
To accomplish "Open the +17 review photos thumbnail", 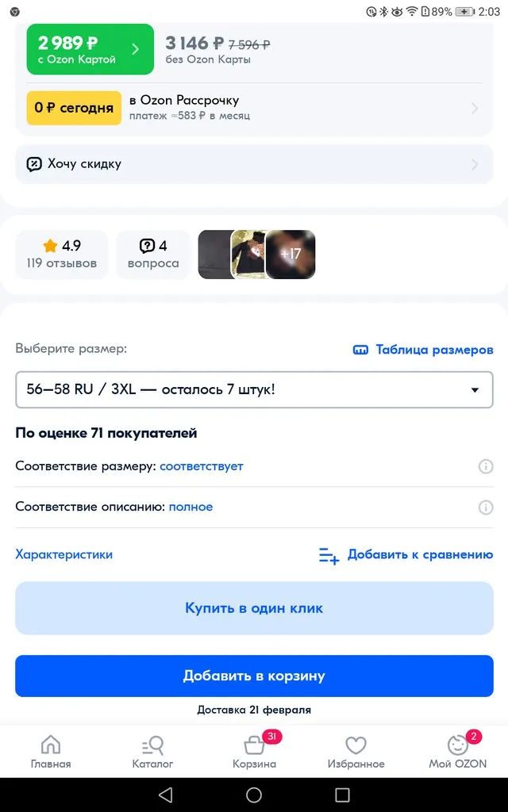I will point(291,255).
